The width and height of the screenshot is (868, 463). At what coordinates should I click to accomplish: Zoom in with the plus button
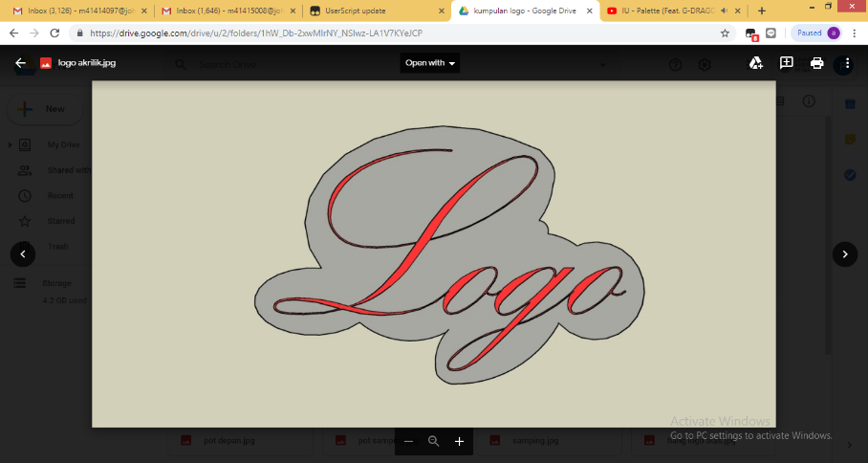click(x=459, y=441)
